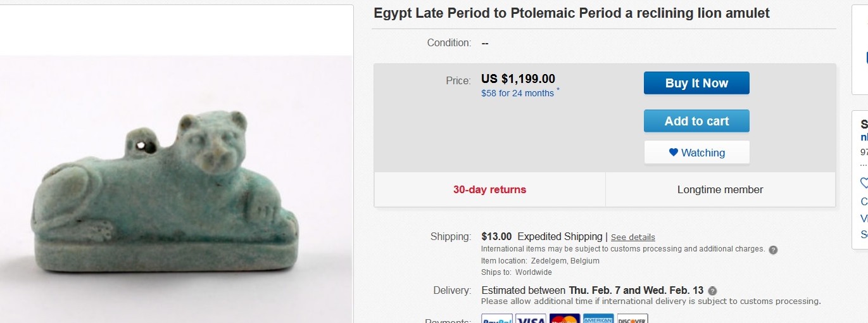The image size is (868, 323).
Task: Click the PayPal payment logo
Action: pos(497,319)
